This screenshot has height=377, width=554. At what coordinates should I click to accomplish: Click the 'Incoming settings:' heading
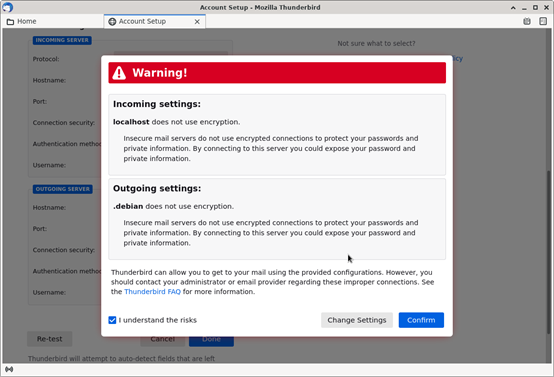(157, 104)
